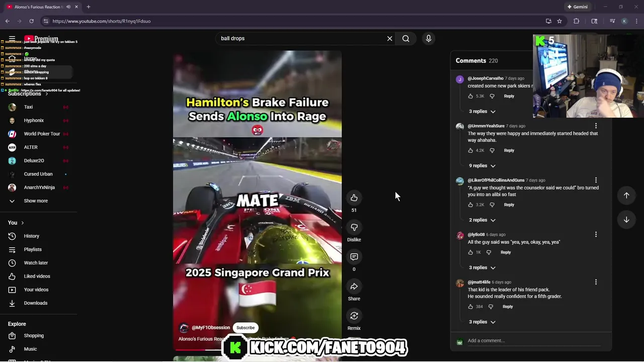Open options menu for @lyllo08 comment
Viewport: 644px width, 362px height.
pos(596,234)
